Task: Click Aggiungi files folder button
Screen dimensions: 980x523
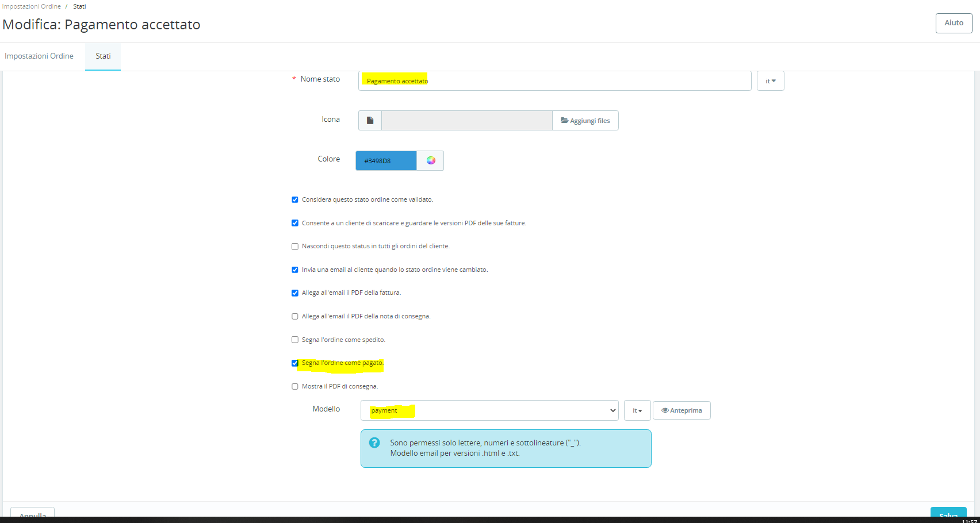Action: [x=585, y=121]
